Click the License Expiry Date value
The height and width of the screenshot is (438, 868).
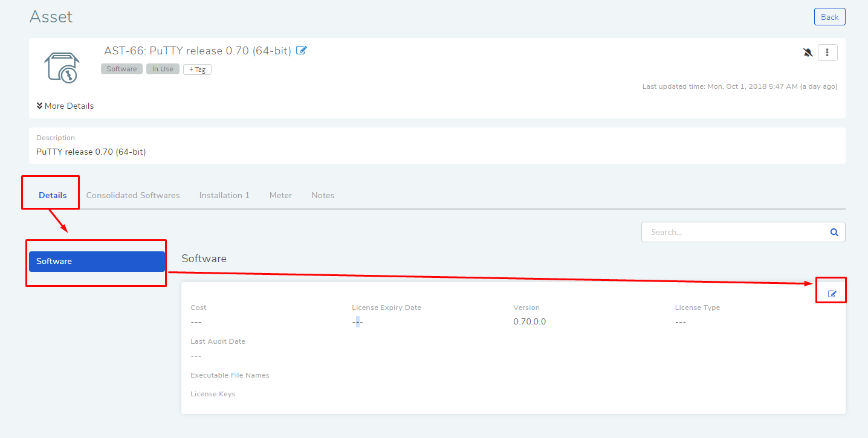357,321
